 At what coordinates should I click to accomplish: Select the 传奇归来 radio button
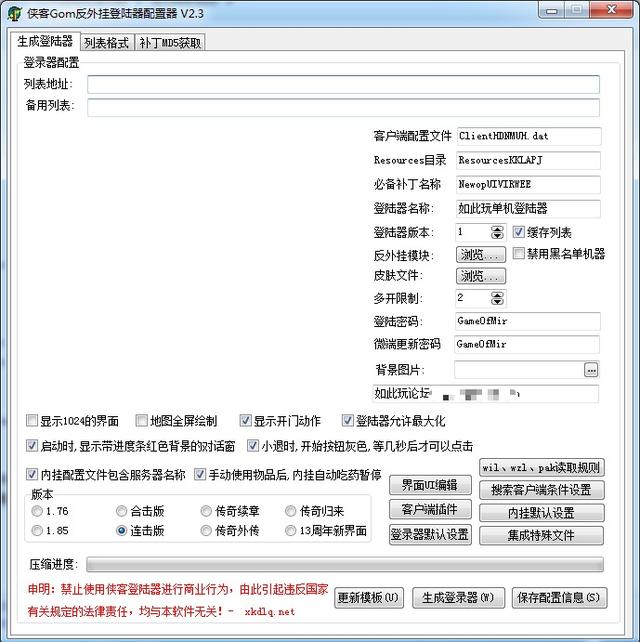(290, 511)
